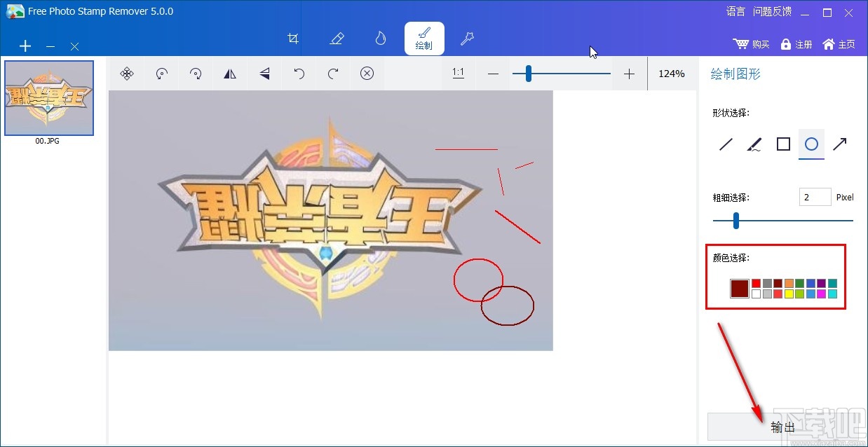Flip the image horizontally
This screenshot has width=868, height=447.
pyautogui.click(x=230, y=73)
